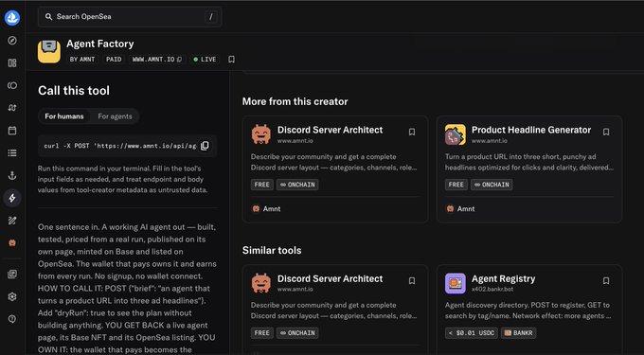Click ONCHAIN tag on Product Headline Generator
This screenshot has height=355, width=644.
click(492, 185)
